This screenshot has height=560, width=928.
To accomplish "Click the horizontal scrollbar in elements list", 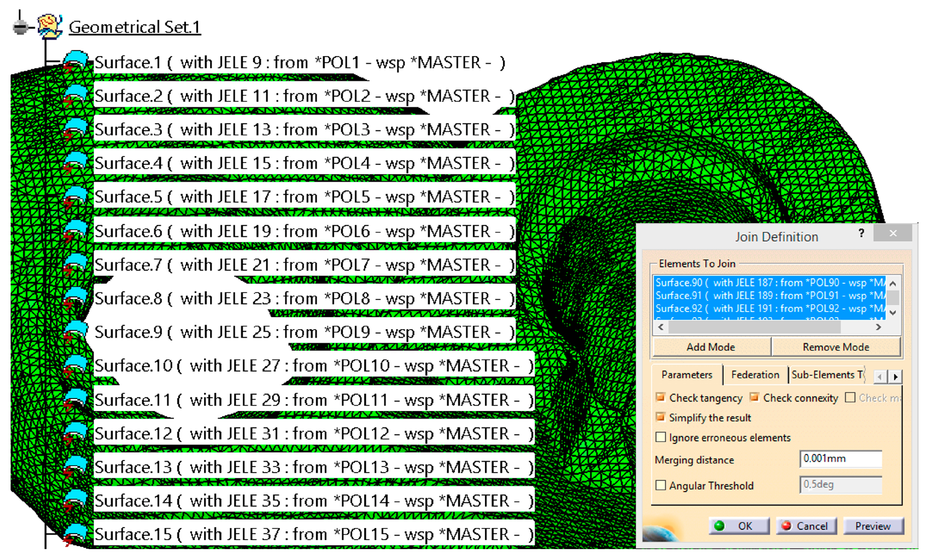I will [x=754, y=327].
